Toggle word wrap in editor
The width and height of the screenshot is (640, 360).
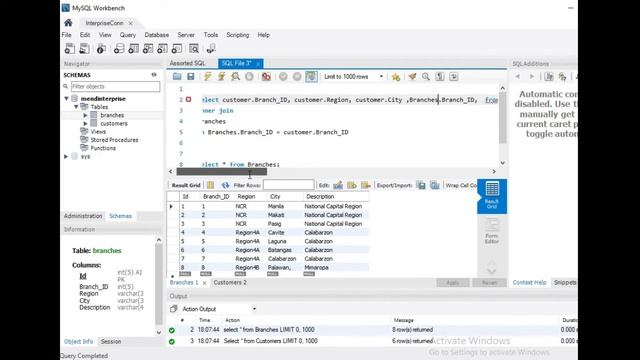pyautogui.click(x=454, y=76)
